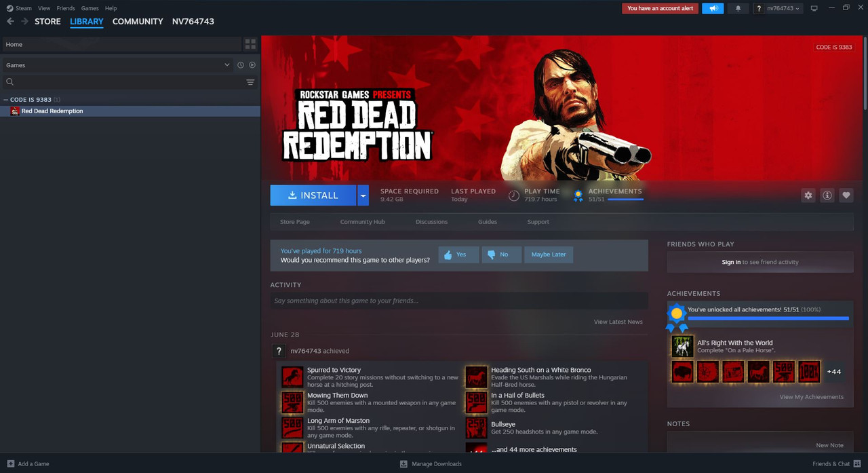The height and width of the screenshot is (473, 868).
Task: Open the advanced filters icon
Action: [x=250, y=82]
